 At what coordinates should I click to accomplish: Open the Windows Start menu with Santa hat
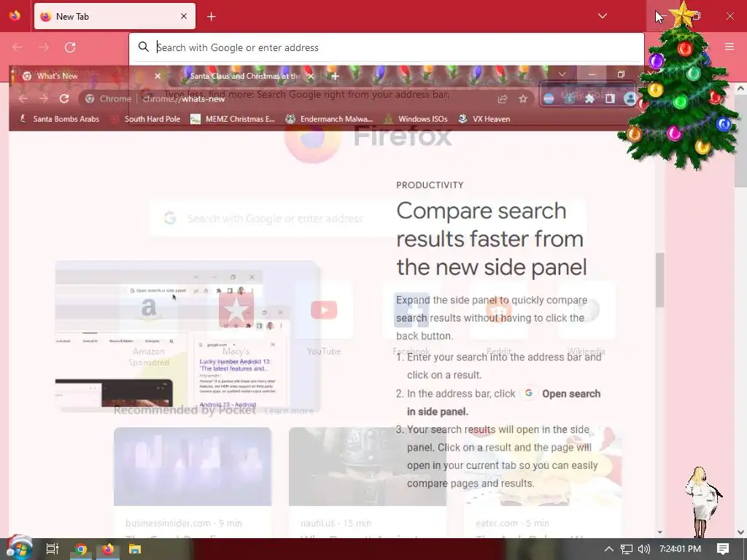tap(18, 548)
